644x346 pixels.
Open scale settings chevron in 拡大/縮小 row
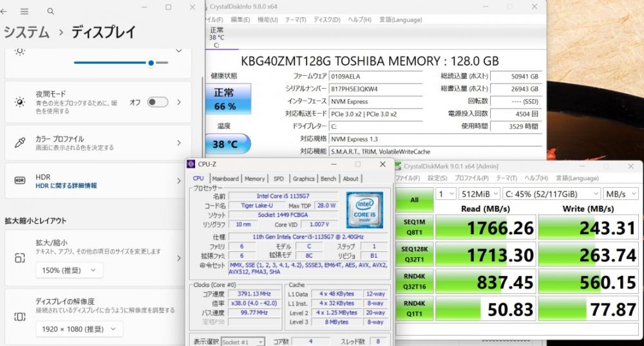point(179,258)
